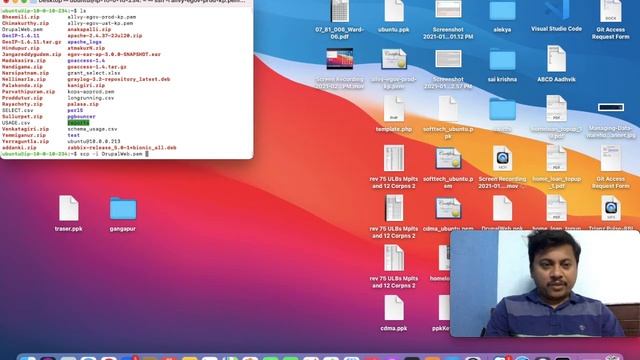The width and height of the screenshot is (640, 360).
Task: Click SELECT.csv in terminal listing
Action: click(x=18, y=110)
